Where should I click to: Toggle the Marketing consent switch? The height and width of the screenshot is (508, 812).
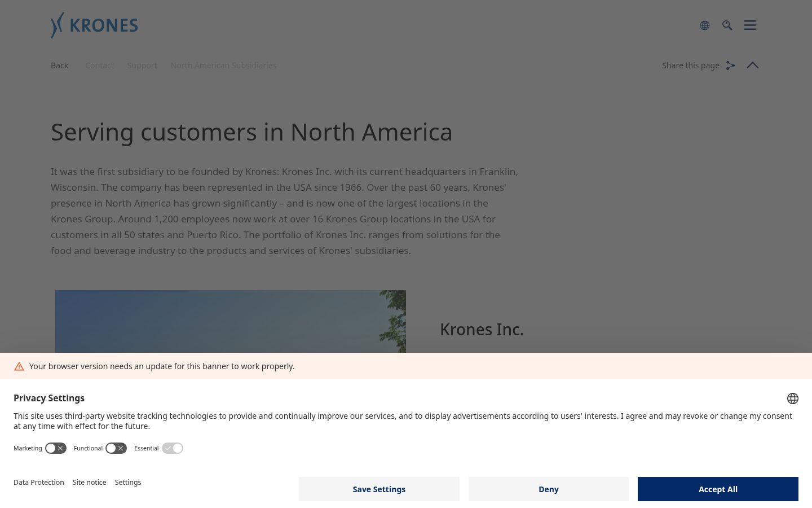56,448
